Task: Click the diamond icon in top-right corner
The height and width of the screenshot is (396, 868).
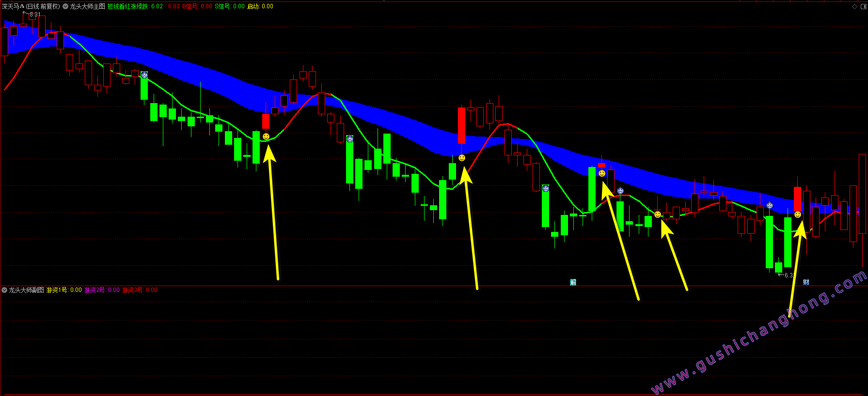Action: (x=854, y=6)
